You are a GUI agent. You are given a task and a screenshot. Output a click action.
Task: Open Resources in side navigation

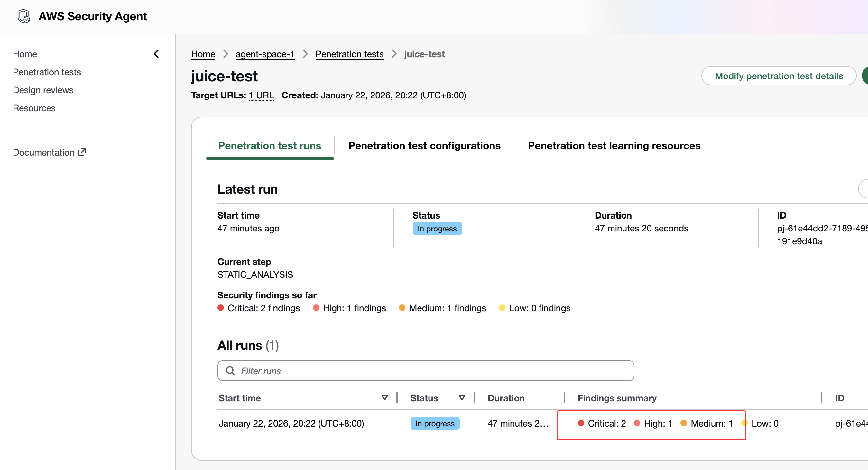coord(34,108)
